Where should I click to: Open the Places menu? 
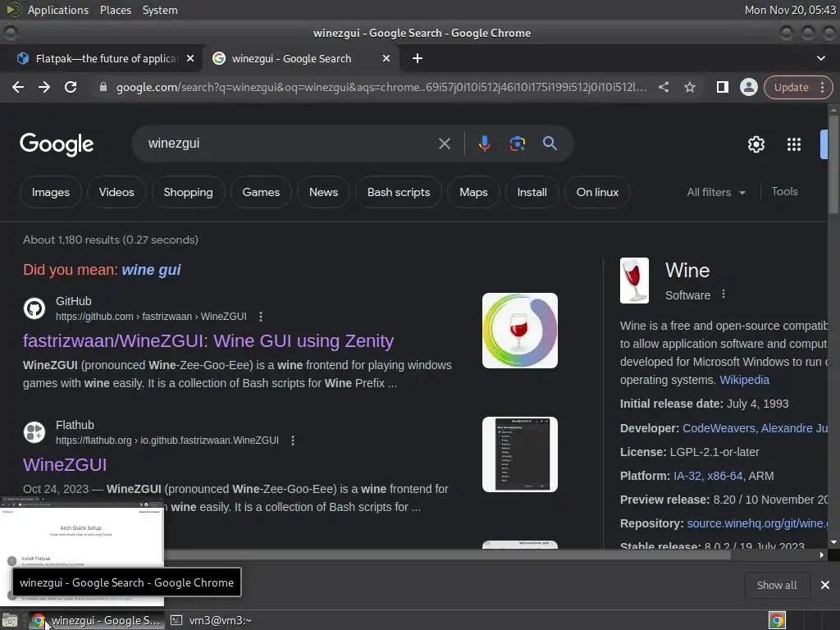[x=116, y=10]
